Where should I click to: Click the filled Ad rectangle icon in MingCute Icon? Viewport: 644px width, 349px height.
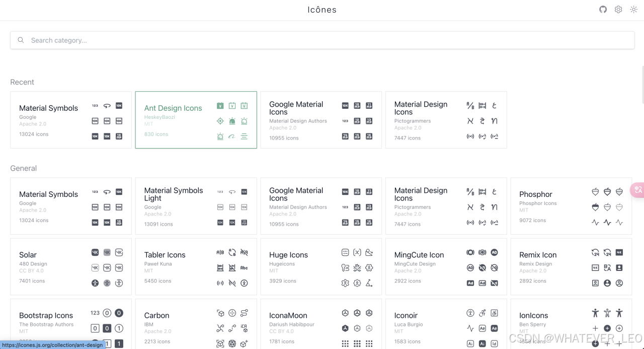(470, 283)
